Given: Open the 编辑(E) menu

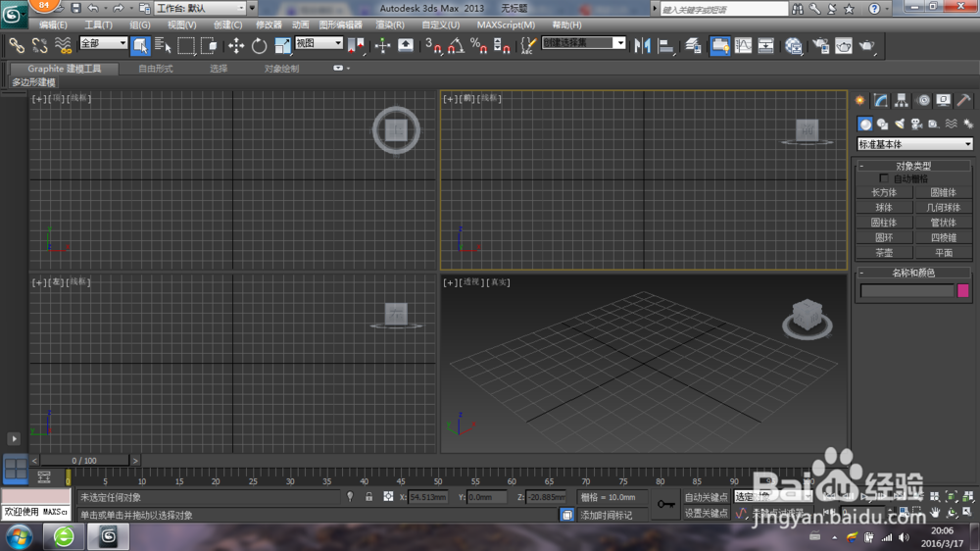Looking at the screenshot, I should (x=53, y=25).
